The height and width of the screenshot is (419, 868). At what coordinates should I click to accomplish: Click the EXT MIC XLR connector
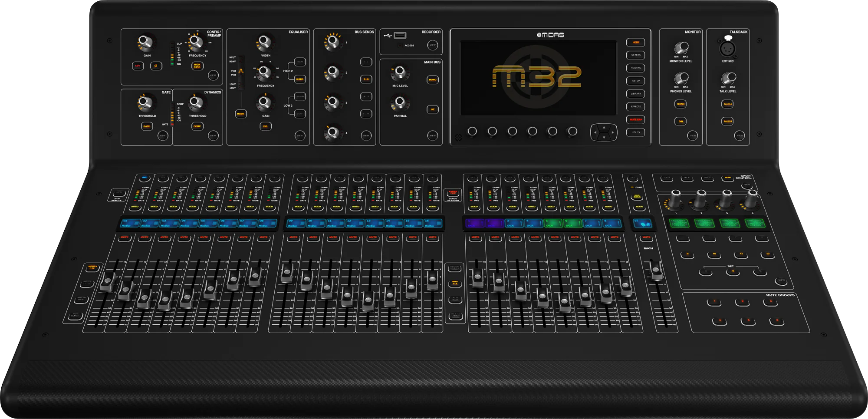coord(727,48)
